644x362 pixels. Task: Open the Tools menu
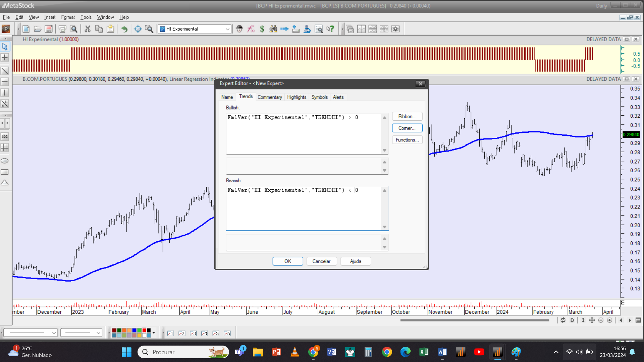[86, 17]
